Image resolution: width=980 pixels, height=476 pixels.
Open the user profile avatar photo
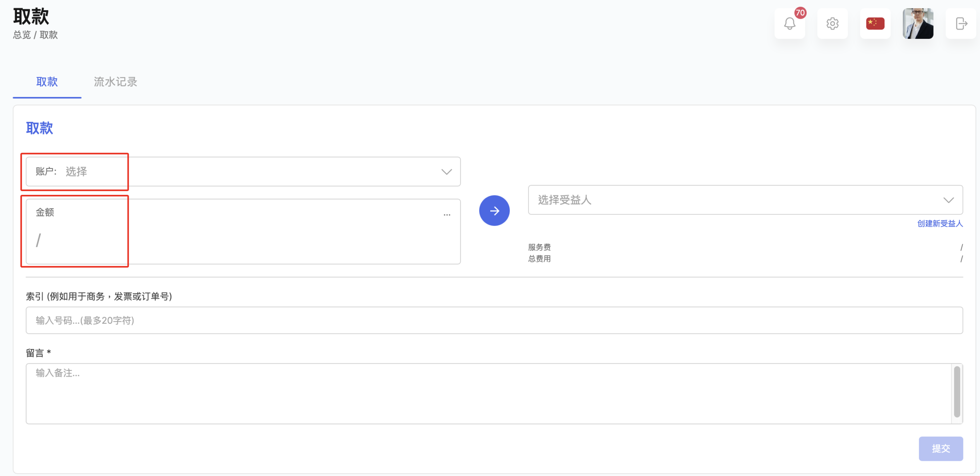pos(917,24)
